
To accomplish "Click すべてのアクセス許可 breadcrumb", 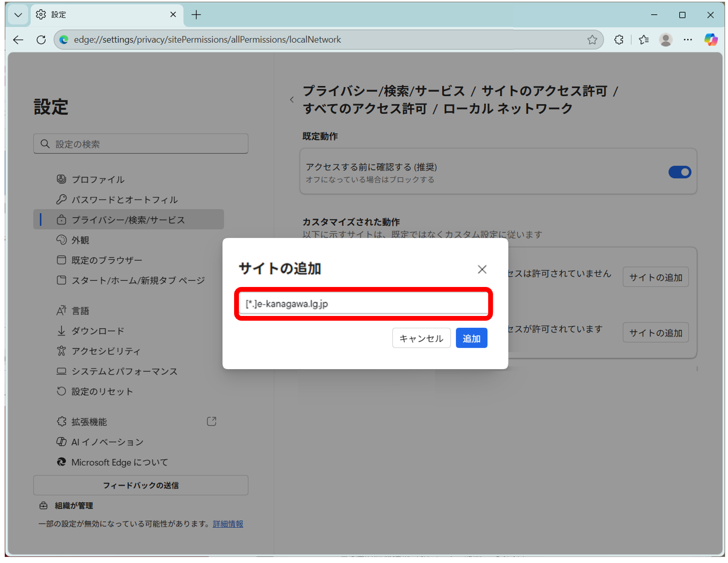I will click(365, 109).
